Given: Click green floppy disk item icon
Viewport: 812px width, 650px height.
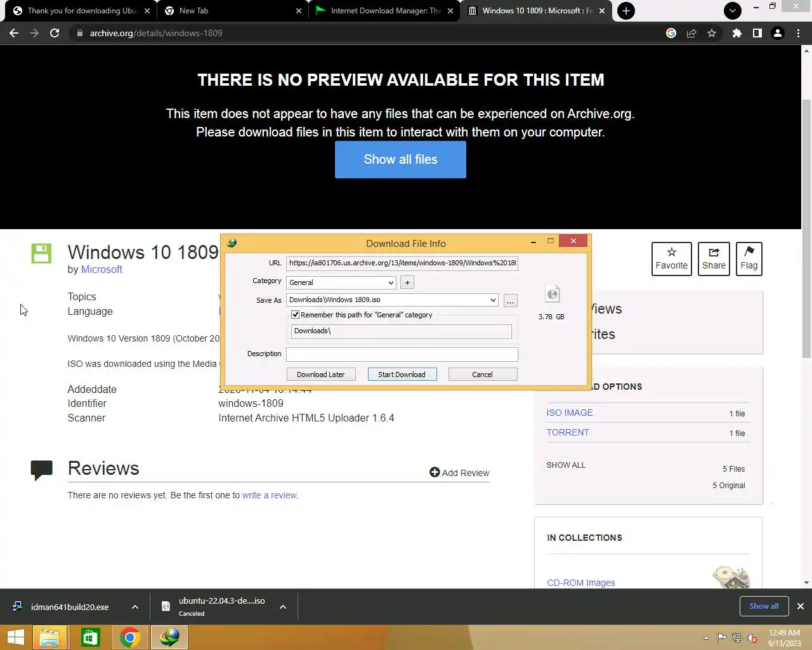Looking at the screenshot, I should (41, 253).
